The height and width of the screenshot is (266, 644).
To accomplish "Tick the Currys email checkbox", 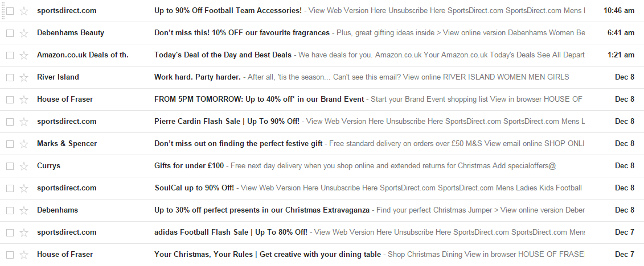I will pyautogui.click(x=10, y=166).
